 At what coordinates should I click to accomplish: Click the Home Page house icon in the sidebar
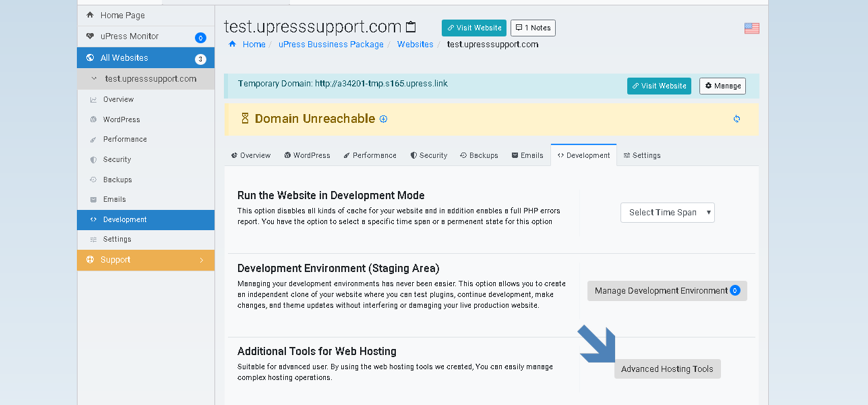tap(90, 15)
